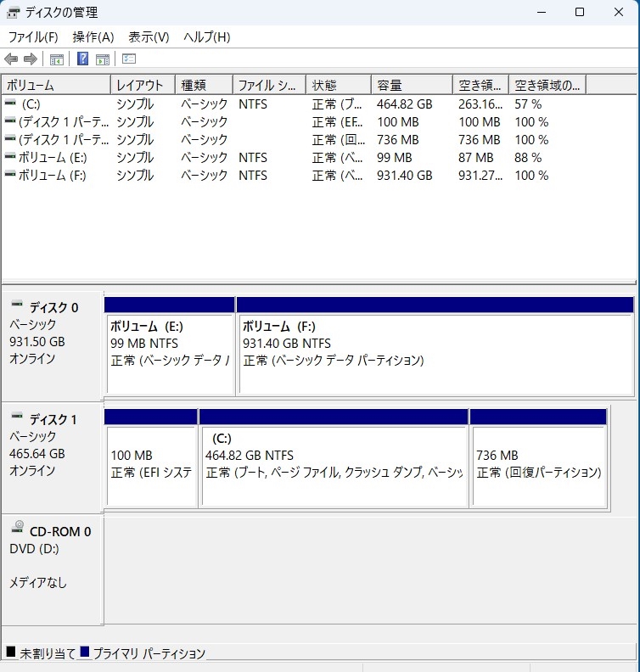Screen dimensions: 640x672
Task: Sort by the レイアウト column header
Action: (143, 86)
